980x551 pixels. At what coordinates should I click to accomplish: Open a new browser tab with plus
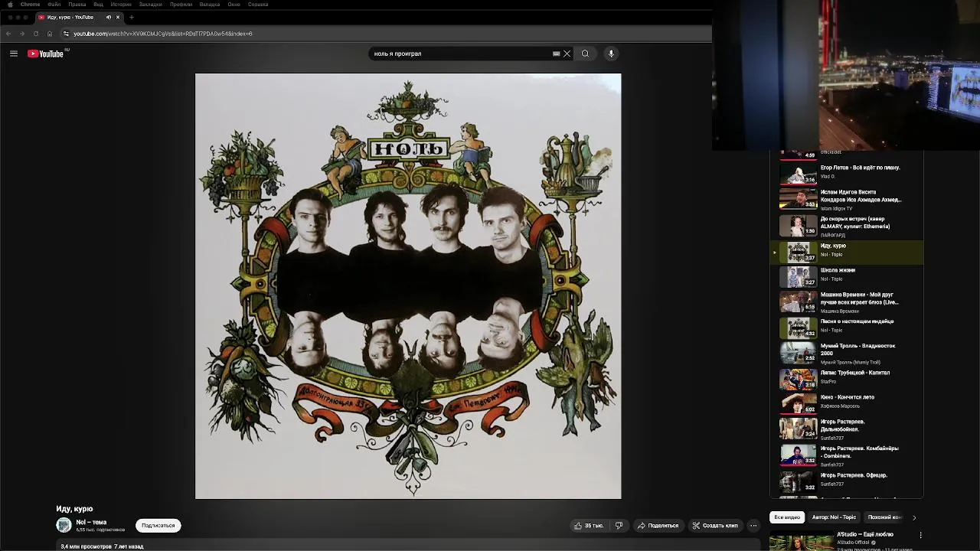click(x=132, y=17)
